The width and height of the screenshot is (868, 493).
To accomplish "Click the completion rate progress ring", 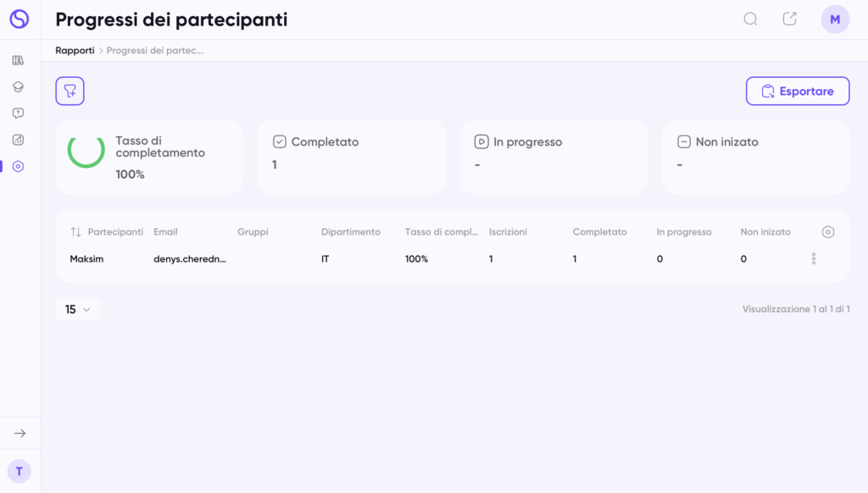I will 86,149.
